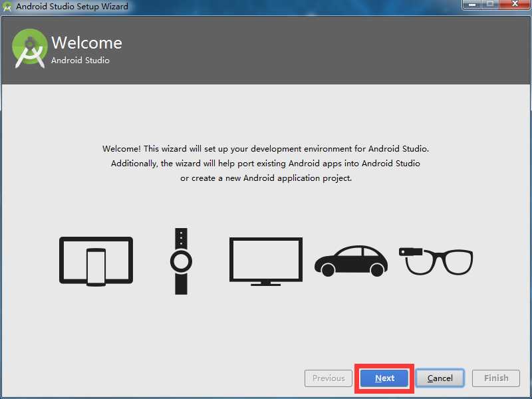Screen dimensions: 532x399
Task: Click the phone and tablet device icon
Action: (x=96, y=261)
